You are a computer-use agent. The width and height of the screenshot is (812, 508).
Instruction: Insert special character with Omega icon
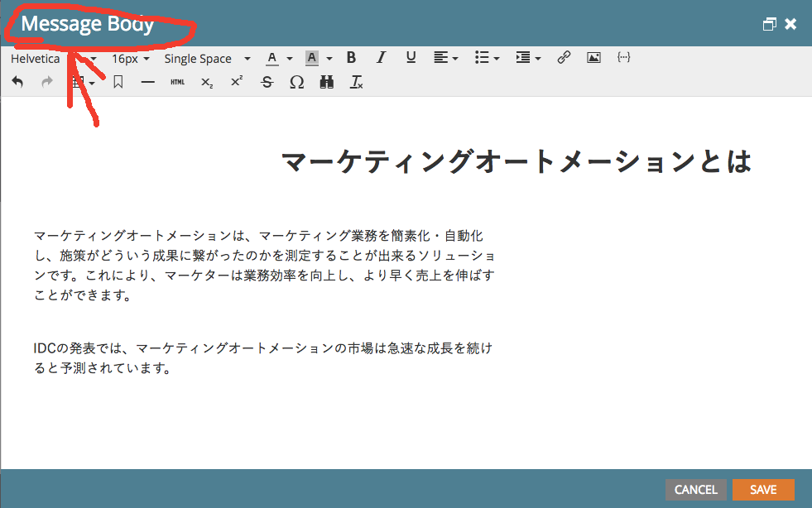point(296,82)
